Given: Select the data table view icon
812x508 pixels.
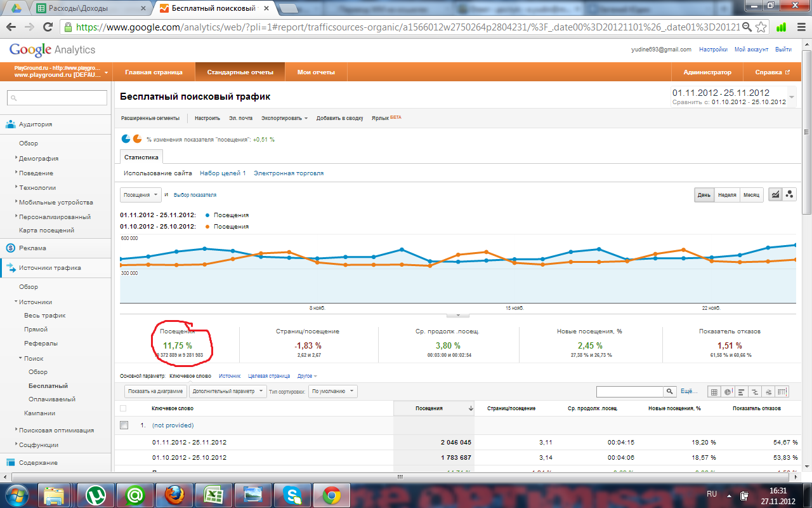Looking at the screenshot, I should [714, 392].
